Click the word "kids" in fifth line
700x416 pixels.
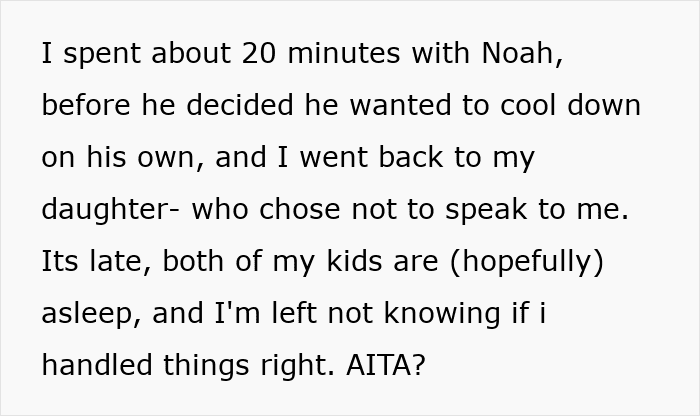(x=354, y=261)
